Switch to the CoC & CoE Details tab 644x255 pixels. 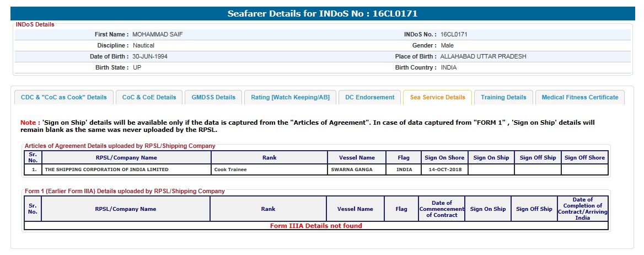coord(149,97)
